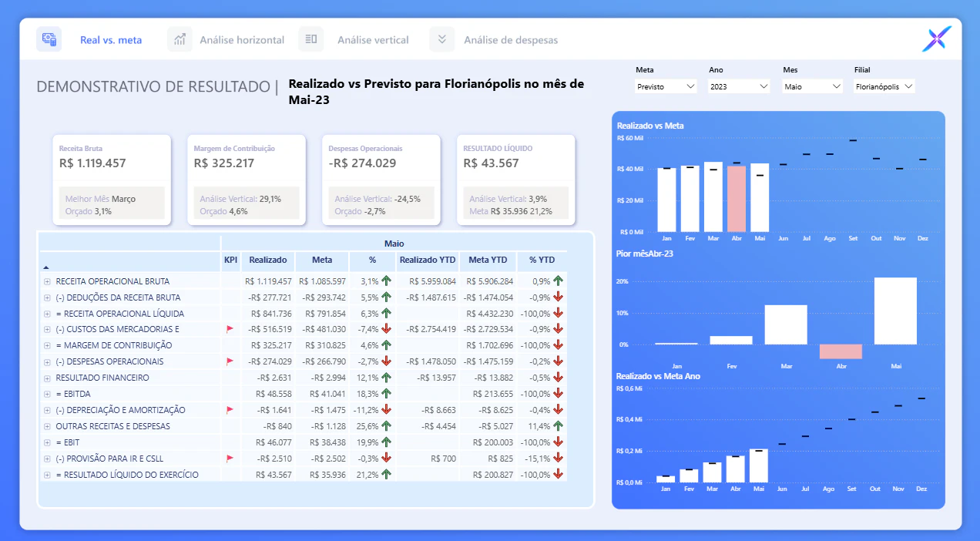The width and height of the screenshot is (980, 541).
Task: Click the 'R$ 35.936' Meta table cell
Action: point(322,475)
